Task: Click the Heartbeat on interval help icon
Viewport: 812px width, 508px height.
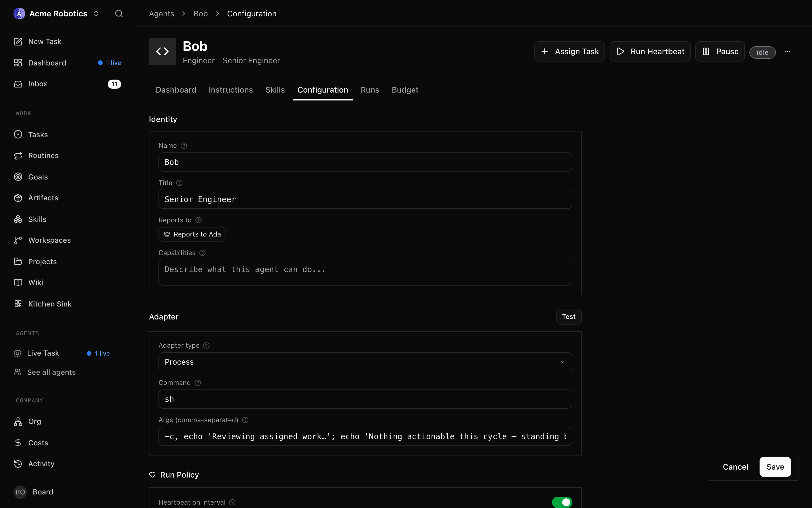Action: [x=232, y=502]
